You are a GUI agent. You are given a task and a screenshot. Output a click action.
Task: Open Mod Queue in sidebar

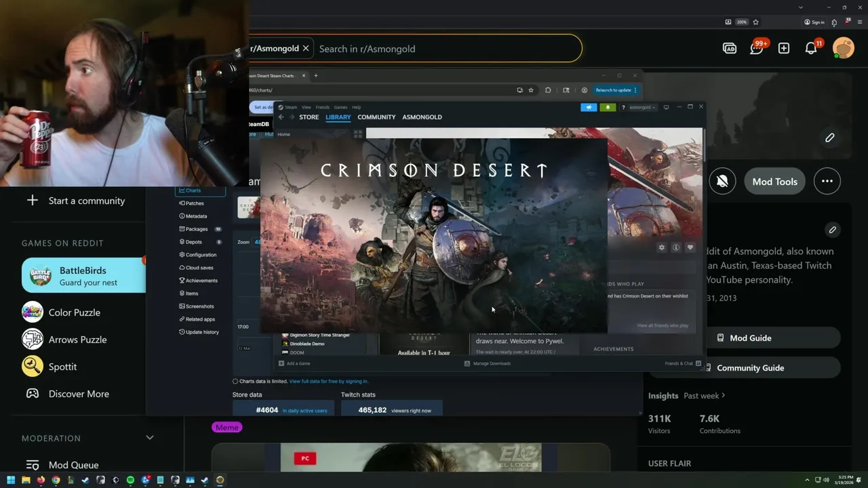tap(62, 465)
